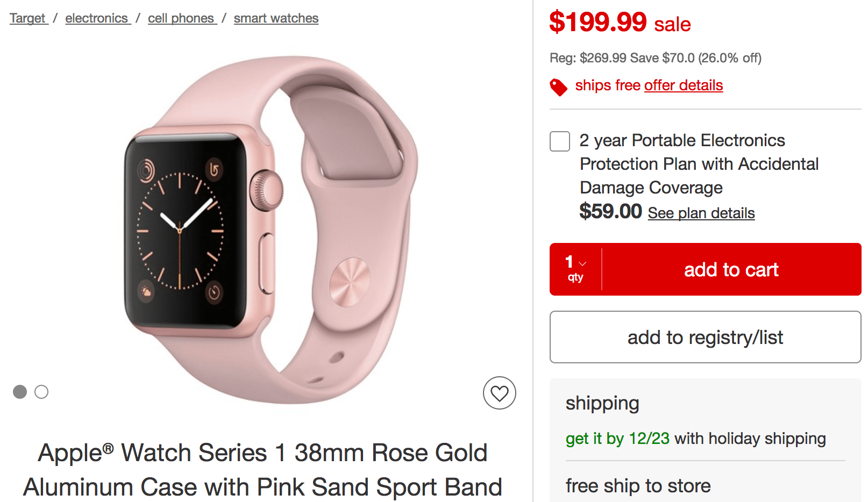Check the 2 year Protection Plan checkbox
The width and height of the screenshot is (868, 502).
point(560,141)
